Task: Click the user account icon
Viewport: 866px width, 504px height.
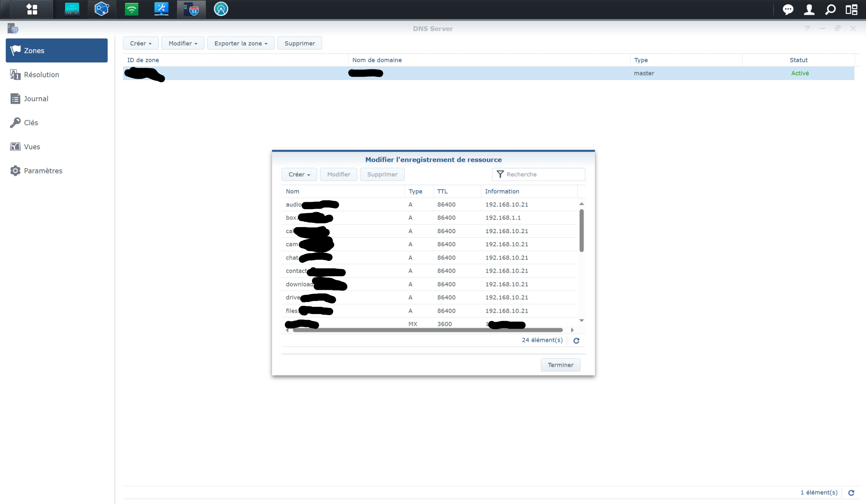Action: coord(809,9)
